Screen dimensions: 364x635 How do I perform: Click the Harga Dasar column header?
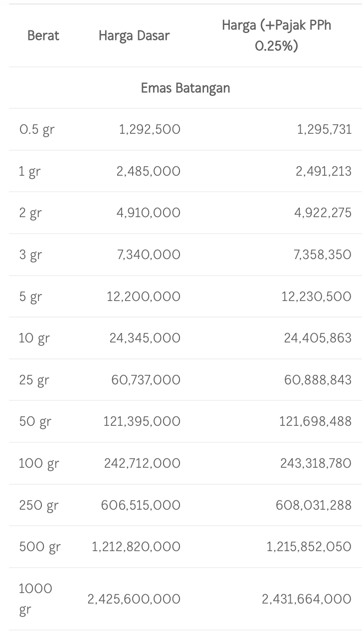134,36
